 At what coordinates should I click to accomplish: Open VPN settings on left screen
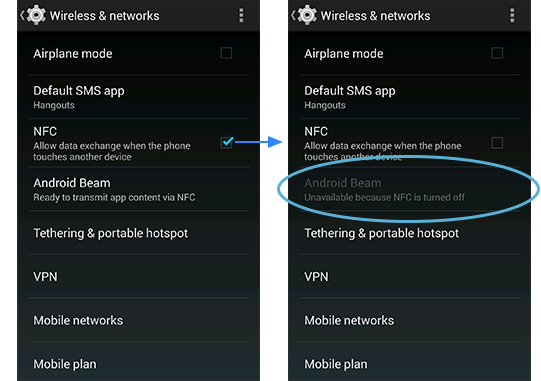coord(138,276)
